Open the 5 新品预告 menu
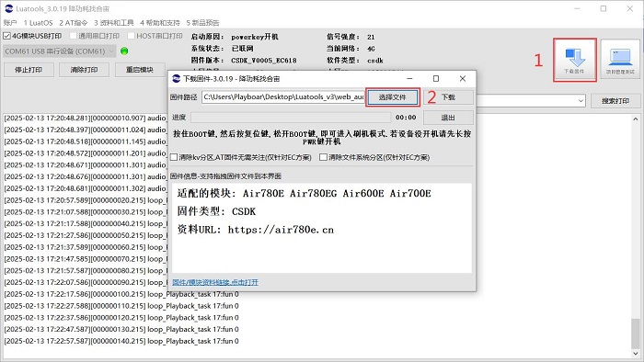 (x=203, y=23)
